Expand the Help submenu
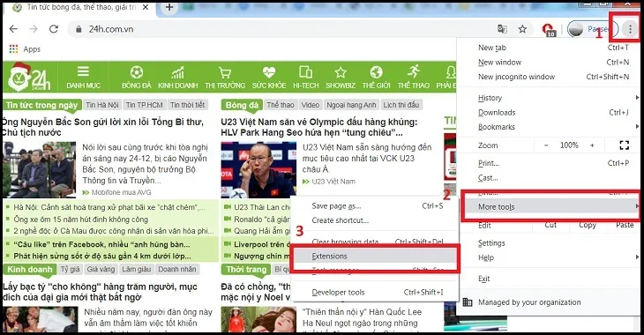The image size is (644, 335). point(549,257)
